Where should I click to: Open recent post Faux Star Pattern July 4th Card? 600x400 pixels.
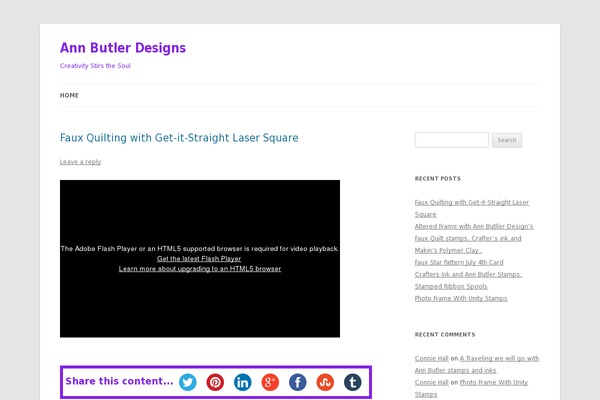point(459,262)
